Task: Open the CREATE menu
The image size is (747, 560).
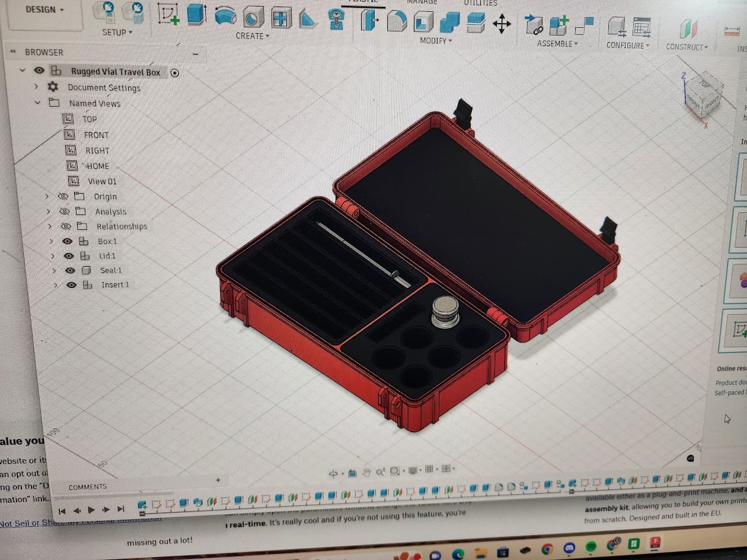Action: coord(253,36)
